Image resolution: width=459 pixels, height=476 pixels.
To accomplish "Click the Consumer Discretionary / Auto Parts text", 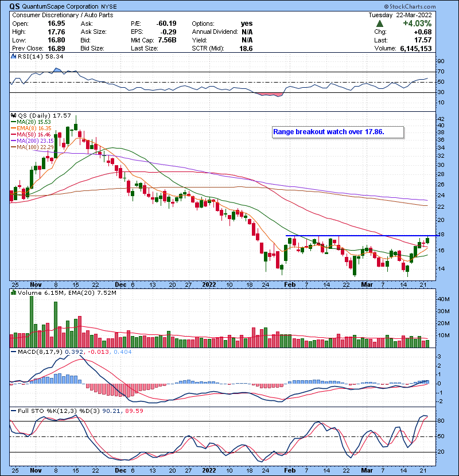I will pyautogui.click(x=63, y=15).
